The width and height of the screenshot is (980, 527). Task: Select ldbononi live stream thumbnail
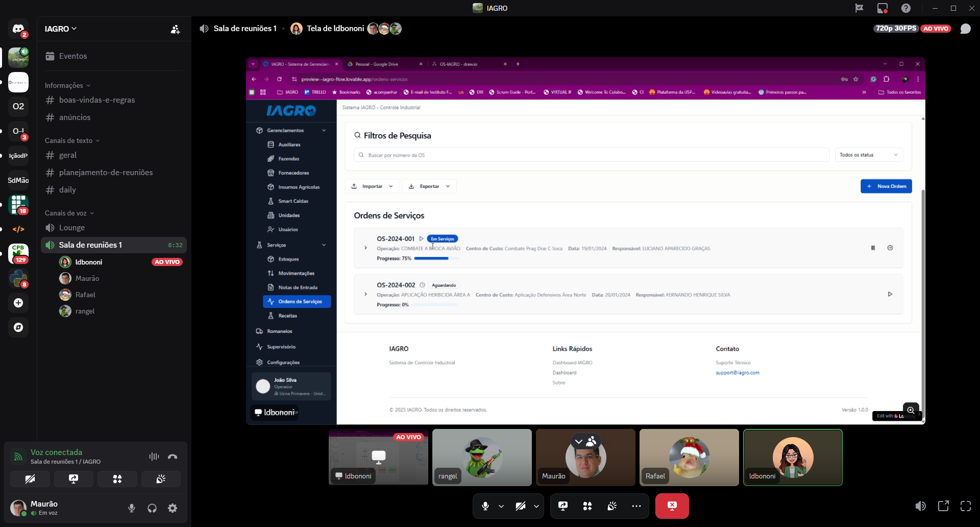click(x=378, y=457)
